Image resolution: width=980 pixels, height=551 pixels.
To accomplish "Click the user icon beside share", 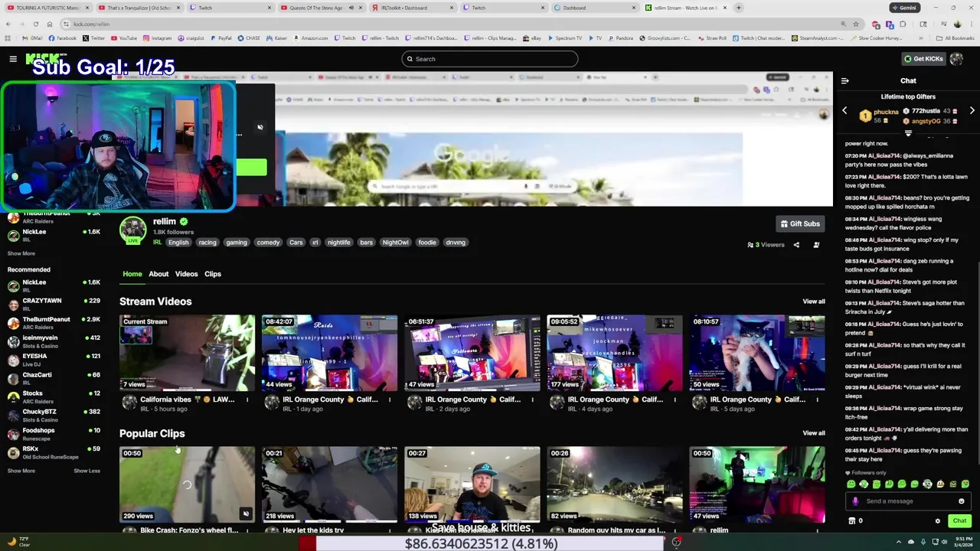I will [x=816, y=245].
